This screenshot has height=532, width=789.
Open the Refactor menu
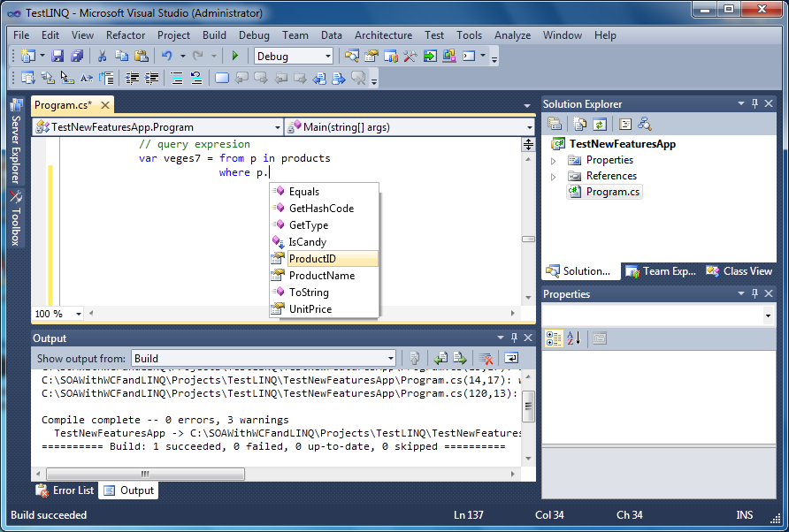126,35
